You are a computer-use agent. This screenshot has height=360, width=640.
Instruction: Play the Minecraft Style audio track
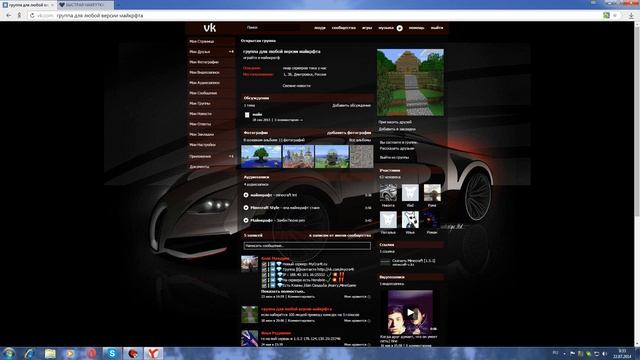246,208
